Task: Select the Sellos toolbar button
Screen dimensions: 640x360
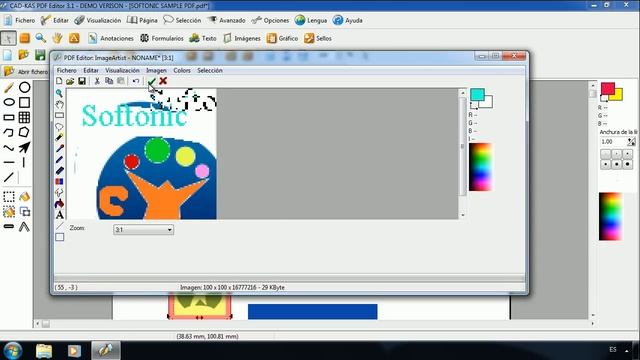Action: pos(318,38)
